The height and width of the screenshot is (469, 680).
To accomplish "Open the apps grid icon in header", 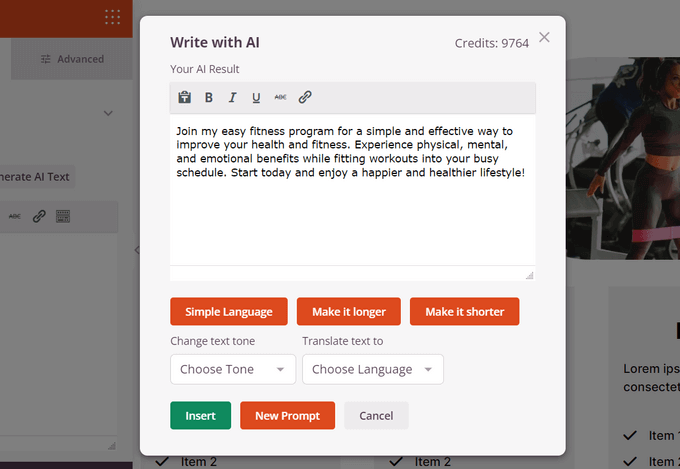I will (112, 17).
